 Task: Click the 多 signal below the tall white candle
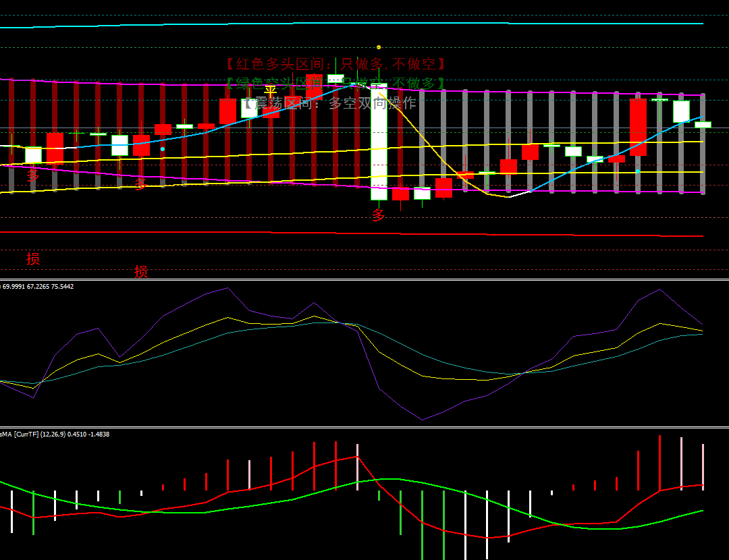coord(379,215)
